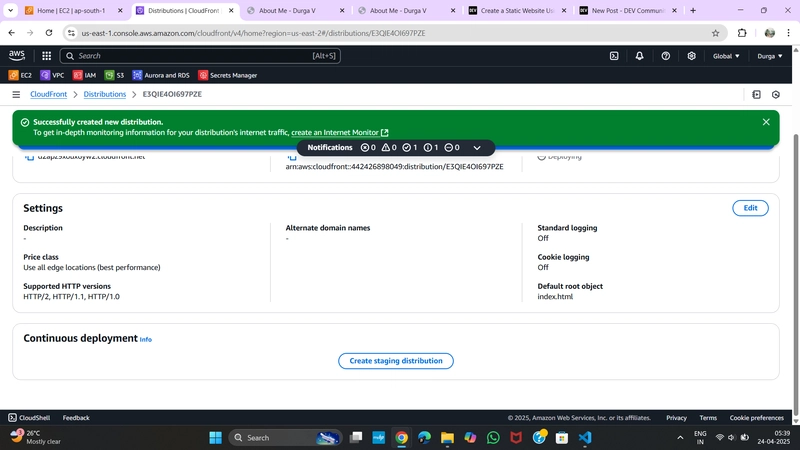
Task: Open Feedback in the footer
Action: (x=76, y=418)
